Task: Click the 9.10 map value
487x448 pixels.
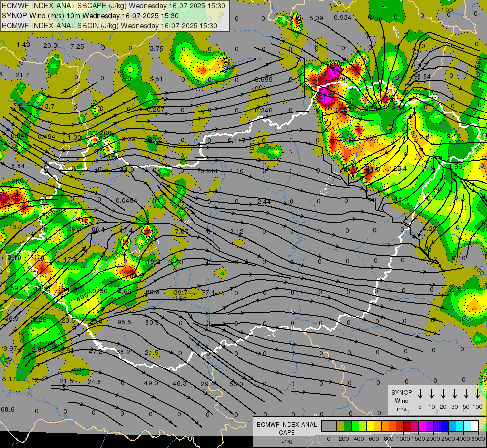Action: [459, 258]
